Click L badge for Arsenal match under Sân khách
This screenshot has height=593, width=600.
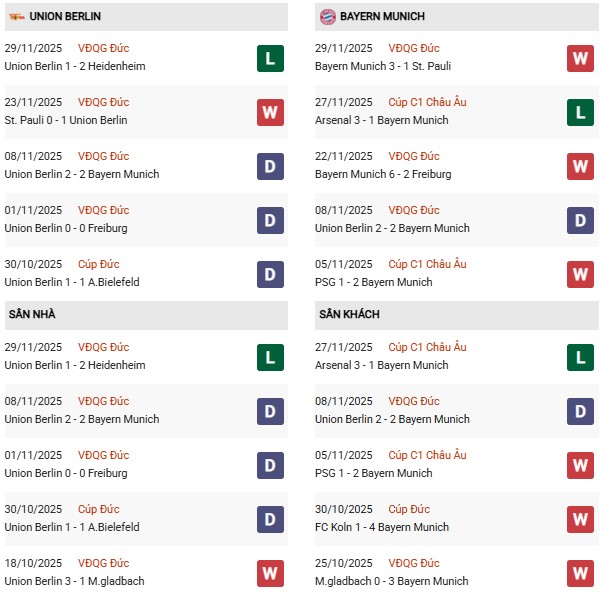[x=581, y=357]
